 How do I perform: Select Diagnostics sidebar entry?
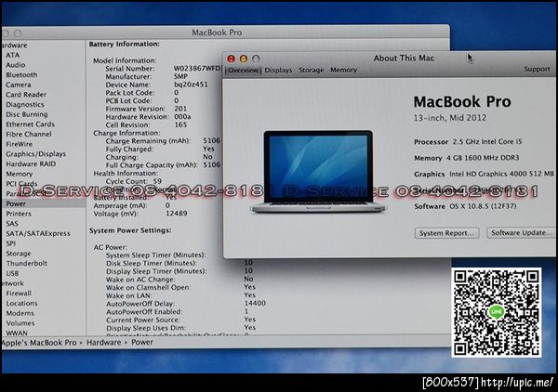pyautogui.click(x=25, y=104)
